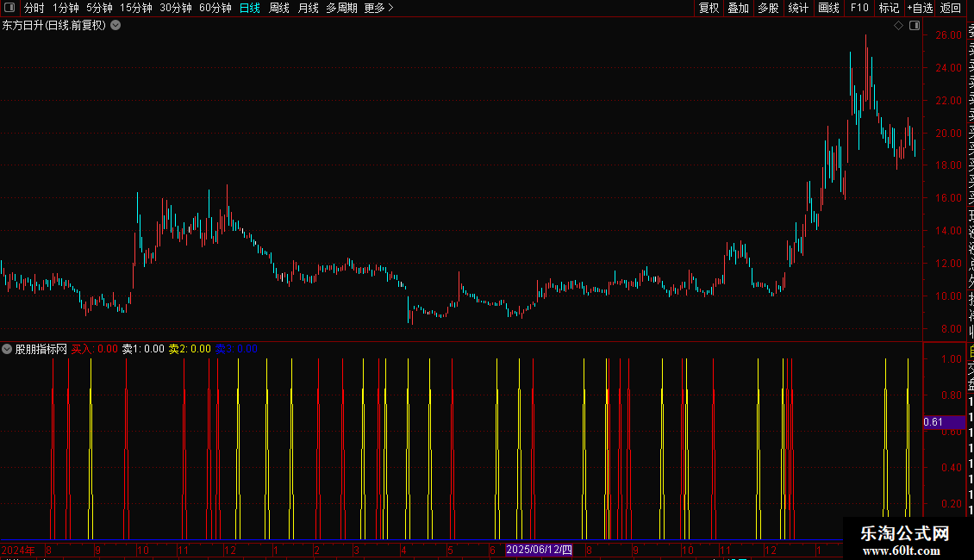Click the 股朋指标网 indicator name

pos(41,349)
